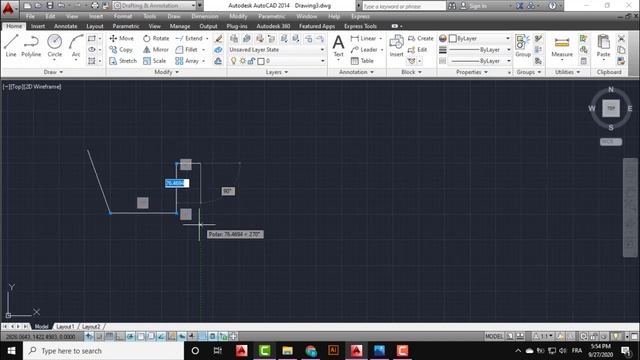Click the Array tool
Image resolution: width=640 pixels, height=360 pixels.
click(x=187, y=61)
